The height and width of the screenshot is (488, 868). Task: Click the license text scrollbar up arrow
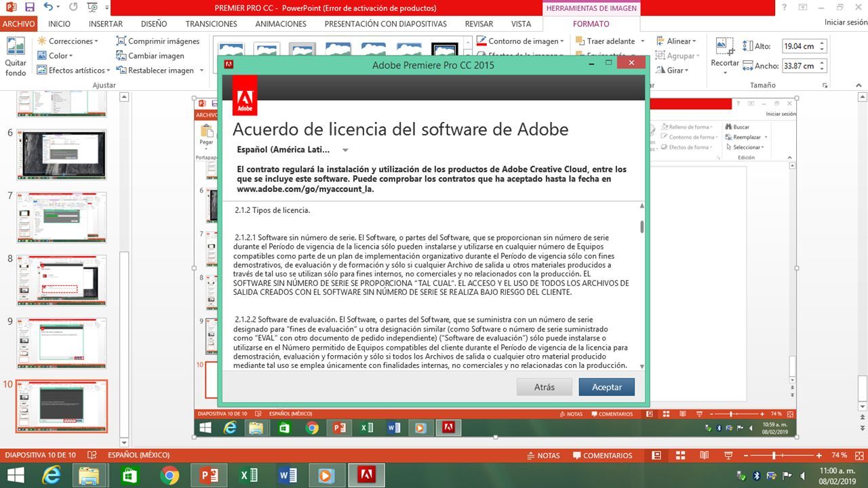[642, 205]
